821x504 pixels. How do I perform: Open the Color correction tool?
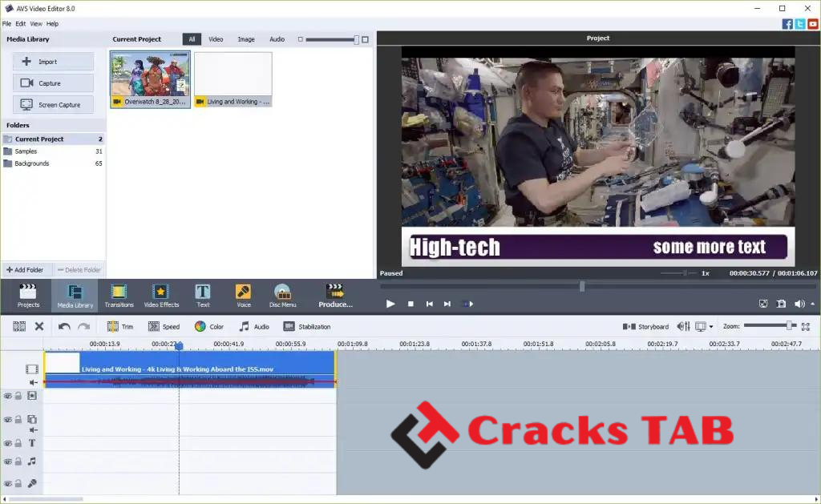point(209,327)
